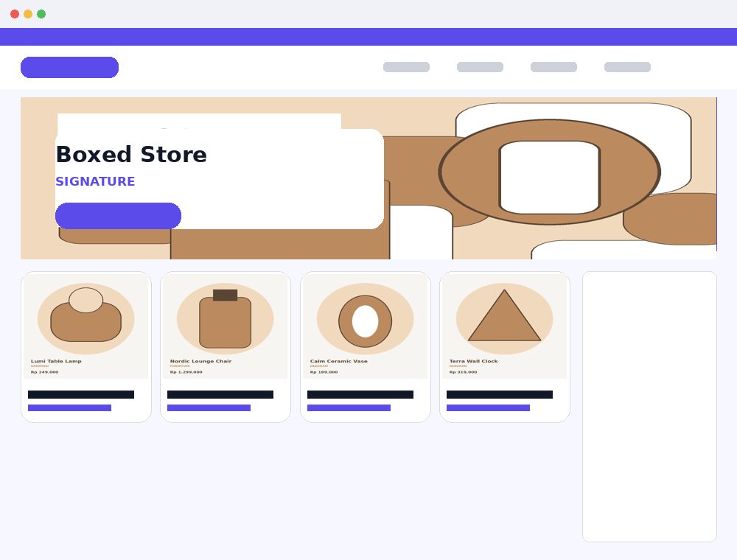
Task: Click the purple hero call-to-action button
Action: (118, 216)
